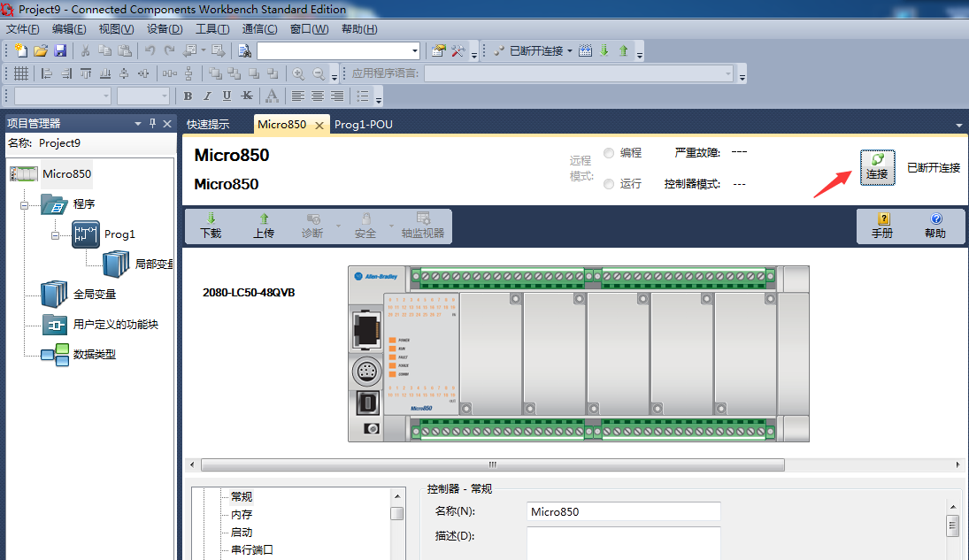Click the Copy icon in the toolbar
Viewport: 969px width, 560px height.
pos(105,50)
